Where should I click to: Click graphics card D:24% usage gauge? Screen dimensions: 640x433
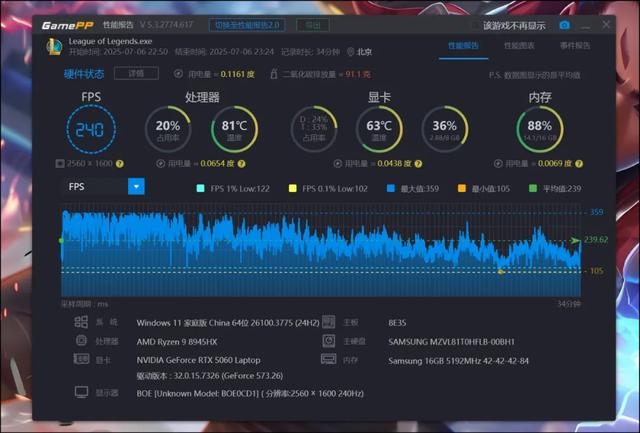click(313, 129)
